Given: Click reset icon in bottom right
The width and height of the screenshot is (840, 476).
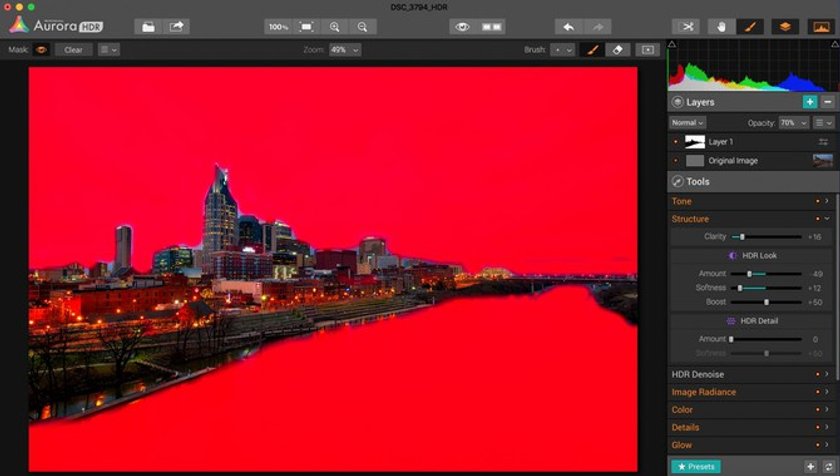Looking at the screenshot, I should pyautogui.click(x=829, y=466).
